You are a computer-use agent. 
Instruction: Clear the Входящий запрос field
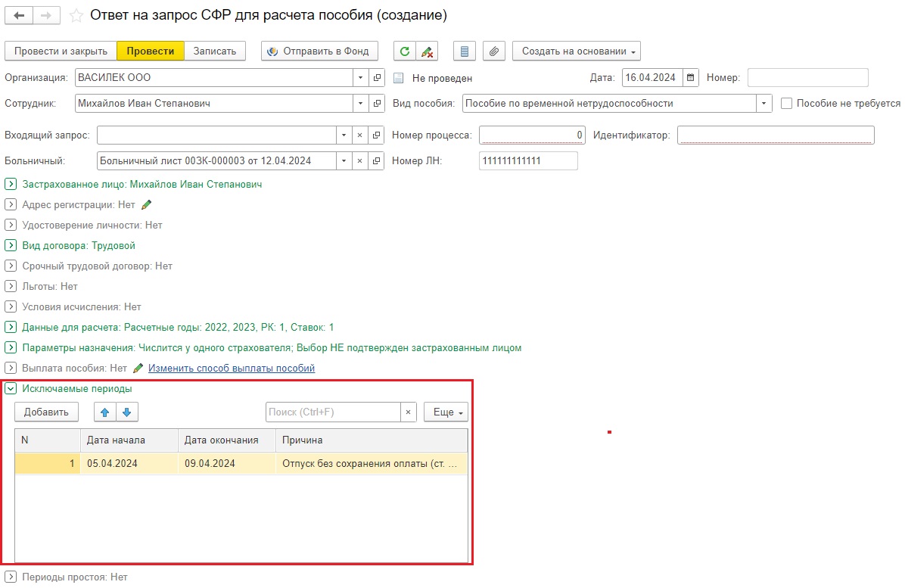coord(359,135)
